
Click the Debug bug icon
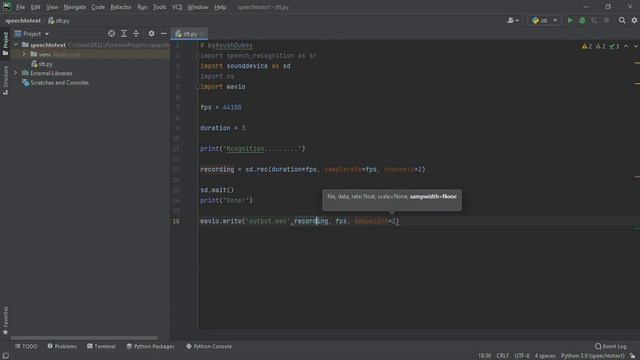(582, 20)
